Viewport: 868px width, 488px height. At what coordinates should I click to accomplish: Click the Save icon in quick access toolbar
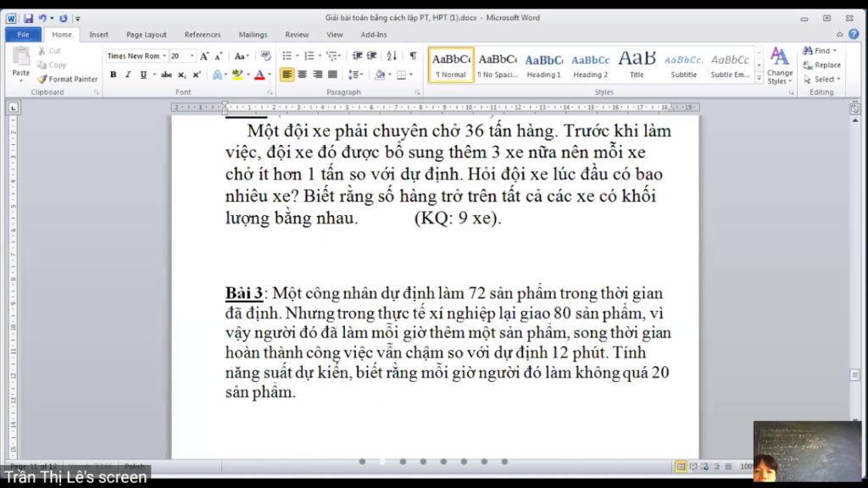tap(28, 19)
